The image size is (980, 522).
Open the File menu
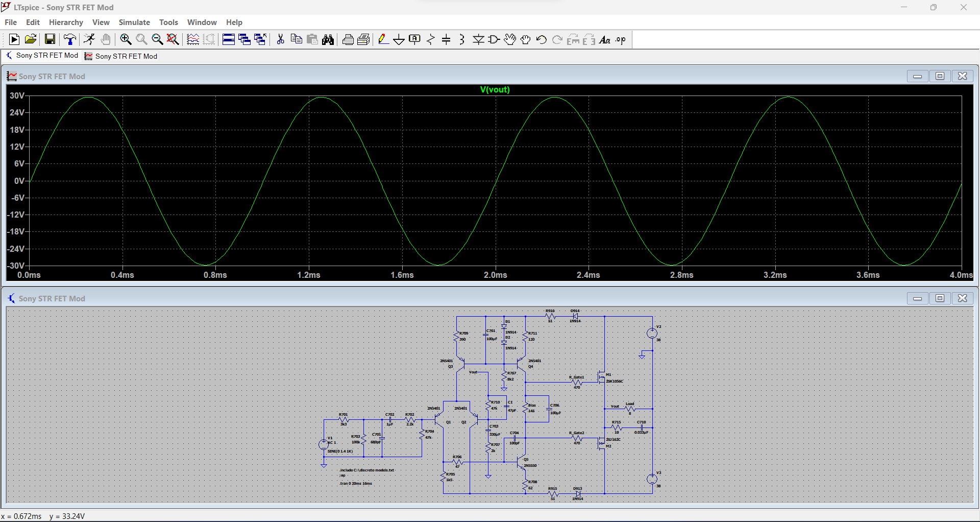[11, 22]
